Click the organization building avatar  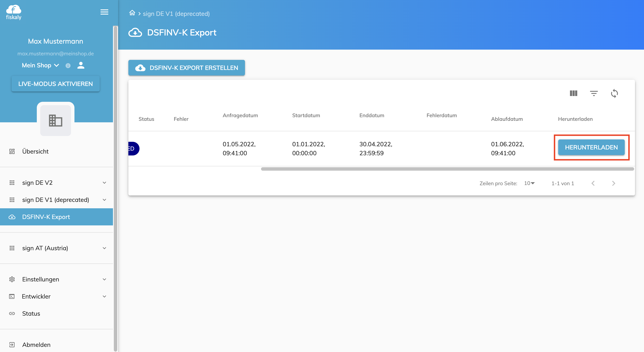pos(55,121)
